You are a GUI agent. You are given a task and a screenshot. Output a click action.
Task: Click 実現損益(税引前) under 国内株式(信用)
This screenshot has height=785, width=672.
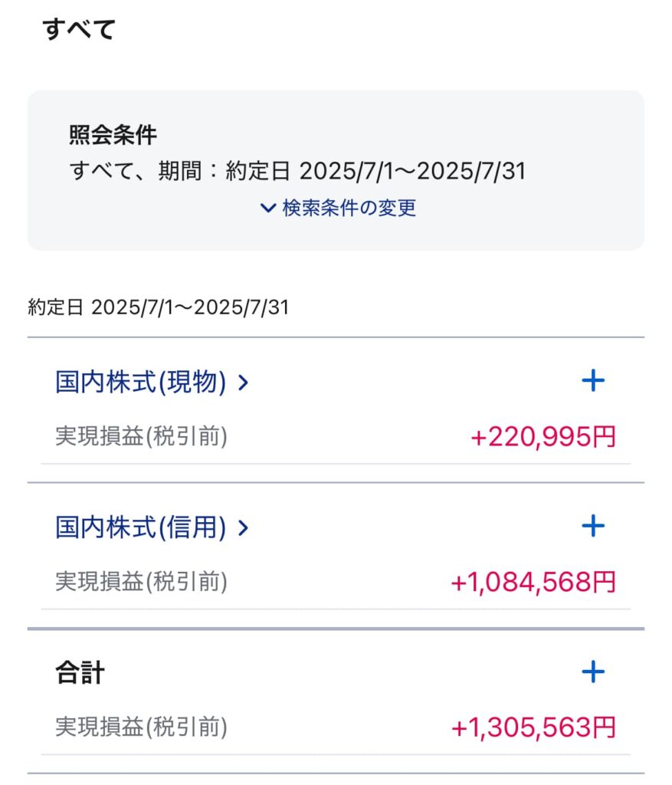point(141,582)
